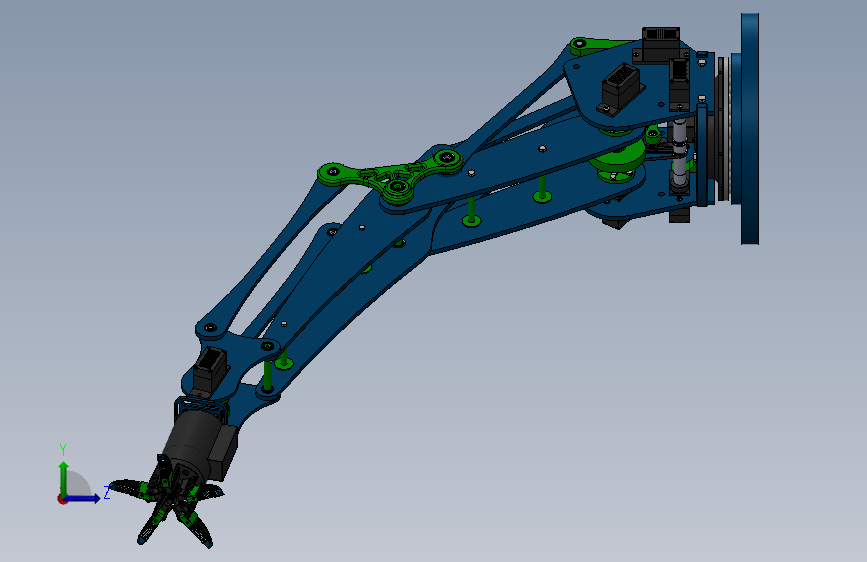Select the large blue circular base disc
The width and height of the screenshot is (867, 562).
click(749, 129)
